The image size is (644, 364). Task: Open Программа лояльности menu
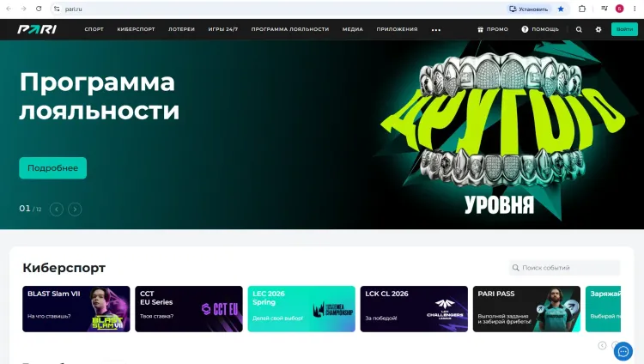[290, 29]
